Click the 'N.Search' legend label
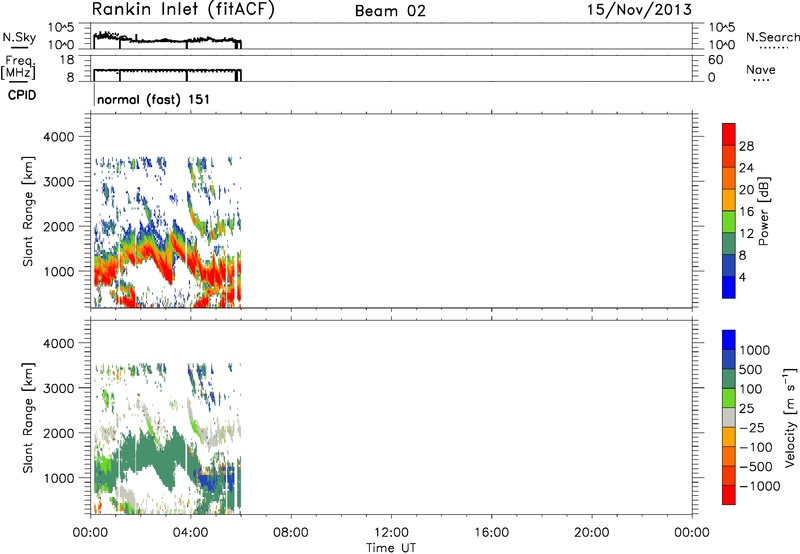This screenshot has height=554, width=800. (772, 37)
